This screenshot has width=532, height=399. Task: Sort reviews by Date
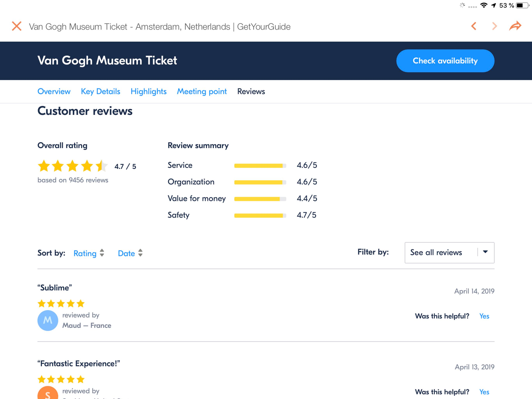pyautogui.click(x=126, y=253)
